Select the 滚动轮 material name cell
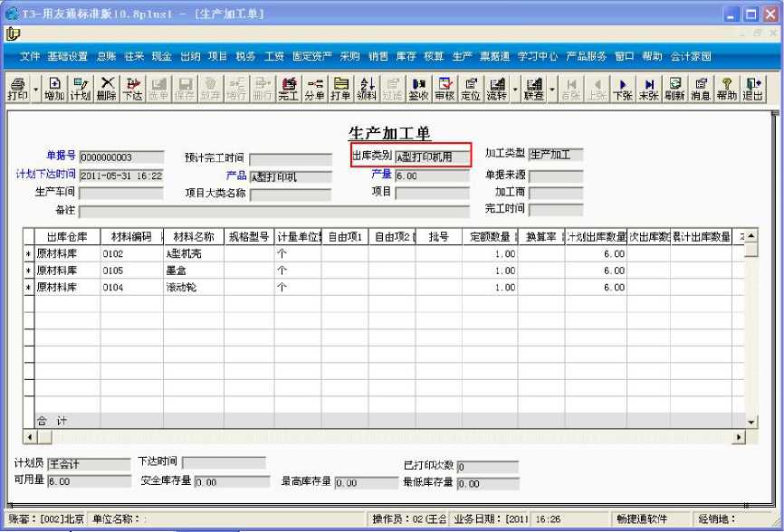Viewport: 784px width, 532px height. (x=194, y=288)
